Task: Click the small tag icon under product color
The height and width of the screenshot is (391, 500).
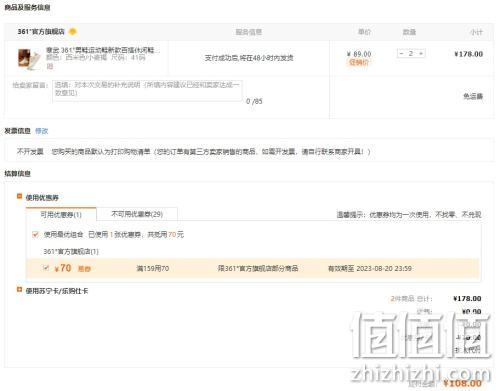Action: point(49,66)
